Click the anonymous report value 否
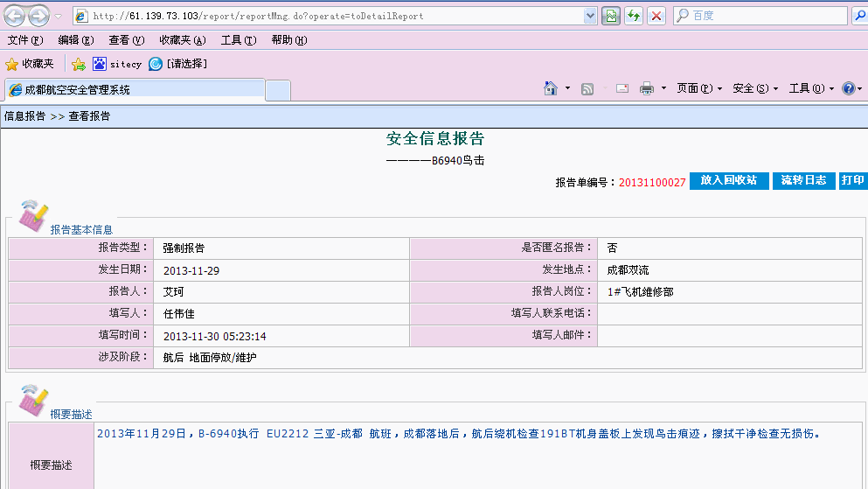Image resolution: width=868 pixels, height=489 pixels. (x=612, y=248)
